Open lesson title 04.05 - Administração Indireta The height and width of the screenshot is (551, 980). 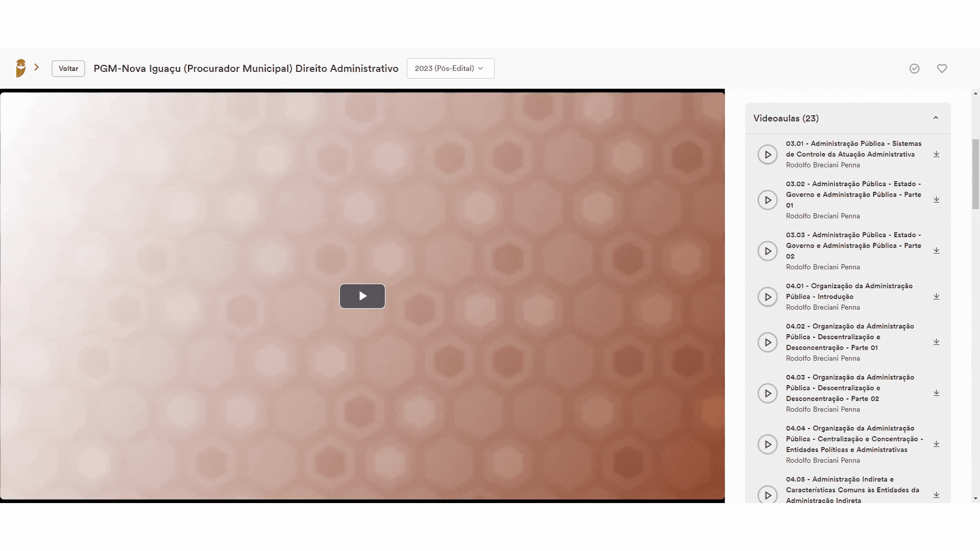point(852,490)
